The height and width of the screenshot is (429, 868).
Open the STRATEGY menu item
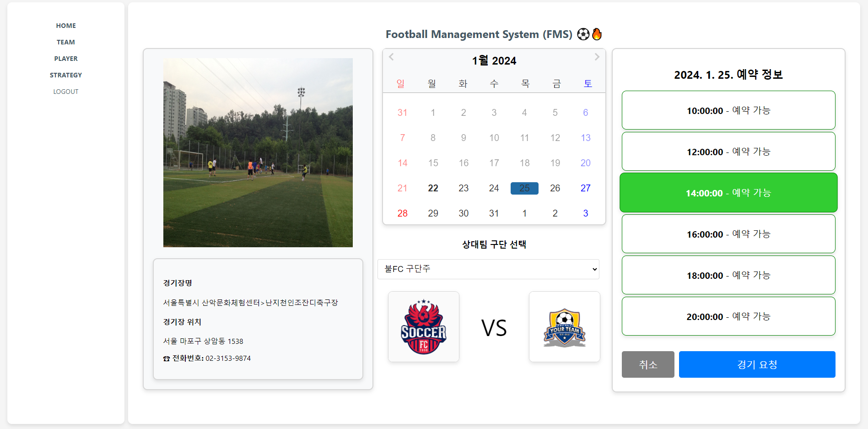coord(66,75)
